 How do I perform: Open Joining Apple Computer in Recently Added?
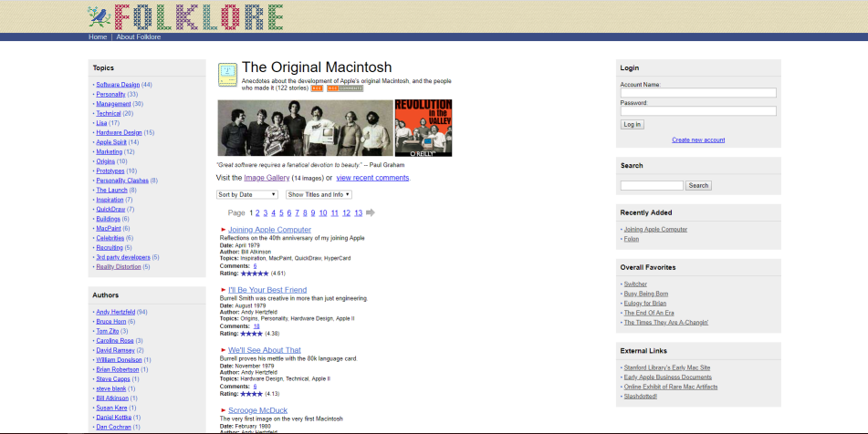point(655,230)
